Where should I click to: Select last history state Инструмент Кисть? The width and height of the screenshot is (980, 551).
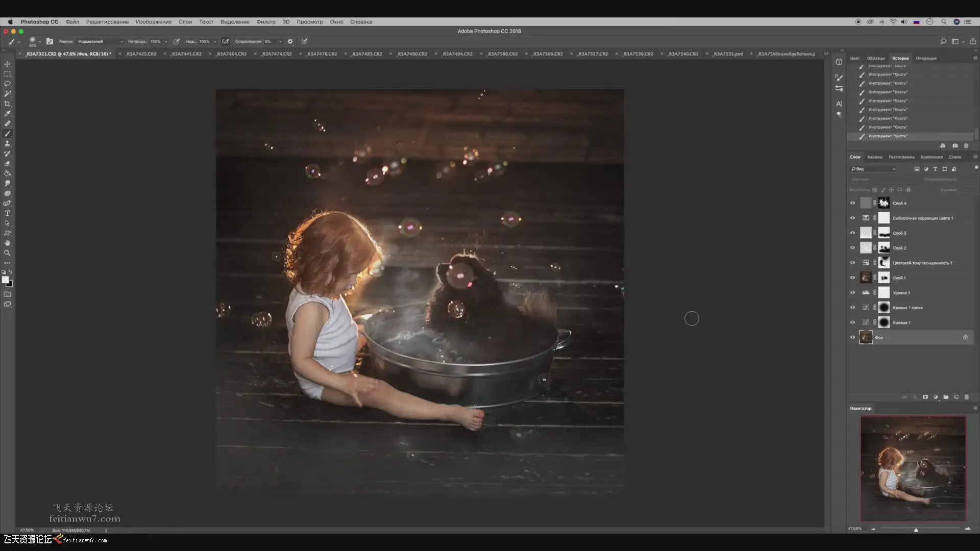click(x=910, y=136)
